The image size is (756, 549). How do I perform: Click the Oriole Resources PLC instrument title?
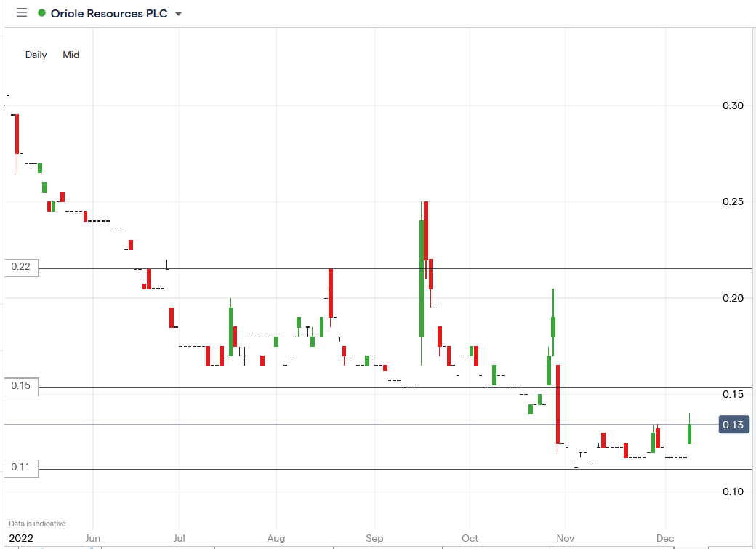[109, 14]
